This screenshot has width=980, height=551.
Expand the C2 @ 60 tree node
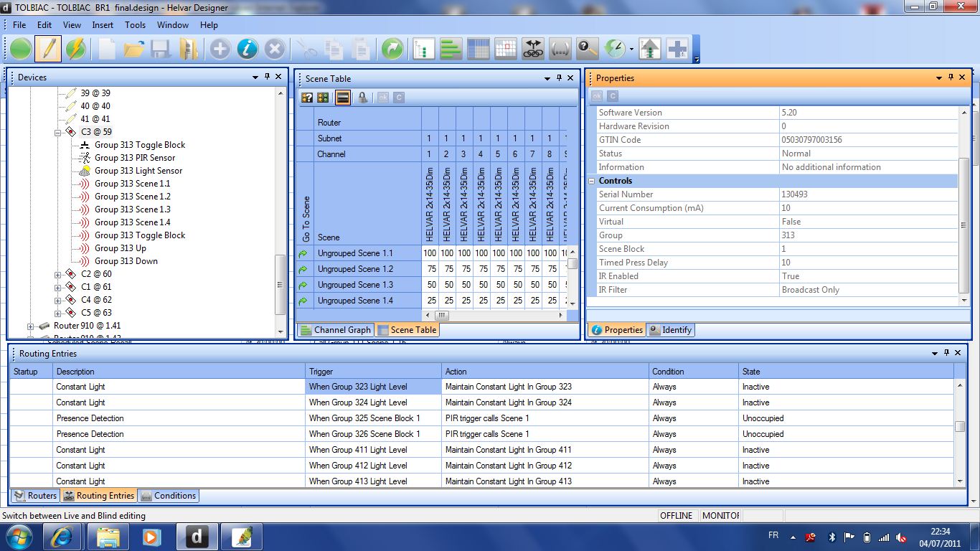tap(58, 274)
